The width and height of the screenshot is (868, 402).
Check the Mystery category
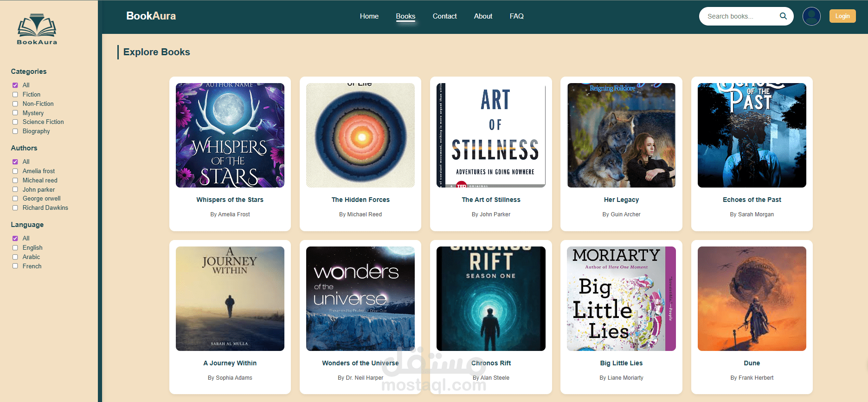[x=15, y=113]
